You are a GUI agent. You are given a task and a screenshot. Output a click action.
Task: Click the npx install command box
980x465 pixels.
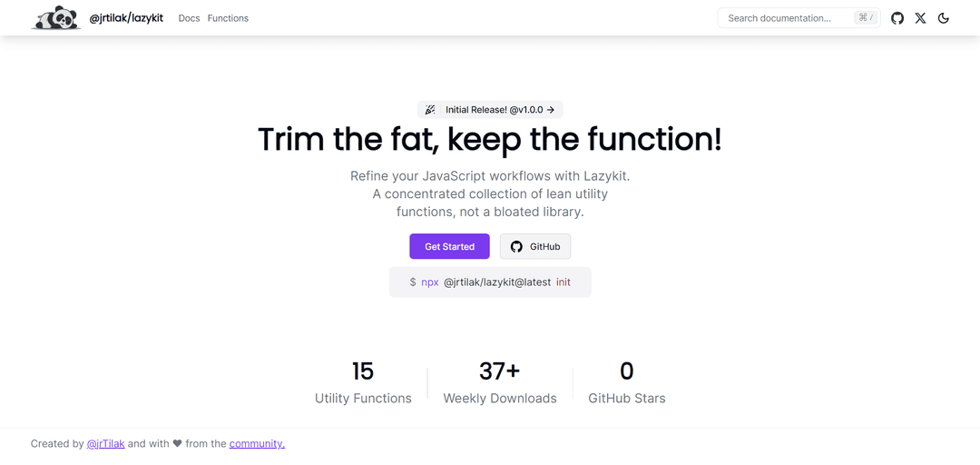point(490,282)
